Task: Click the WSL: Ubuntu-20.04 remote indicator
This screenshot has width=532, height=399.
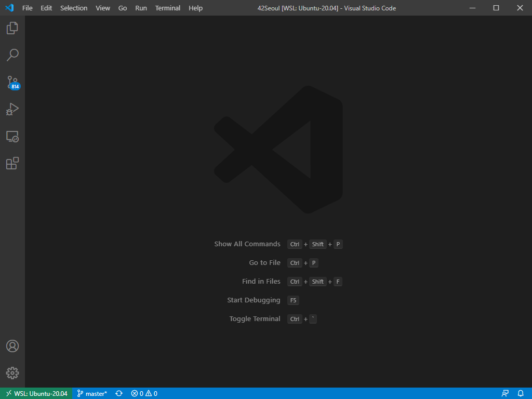Action: tap(36, 394)
